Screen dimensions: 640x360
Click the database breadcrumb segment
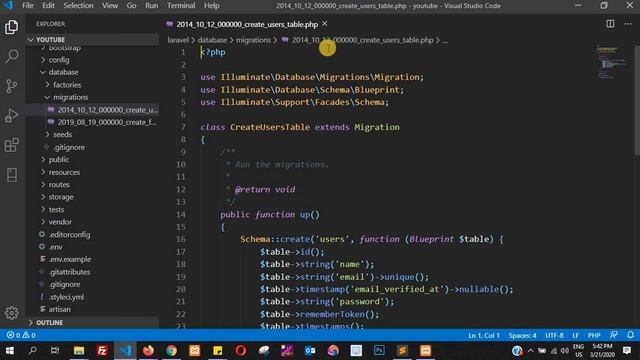click(x=212, y=40)
